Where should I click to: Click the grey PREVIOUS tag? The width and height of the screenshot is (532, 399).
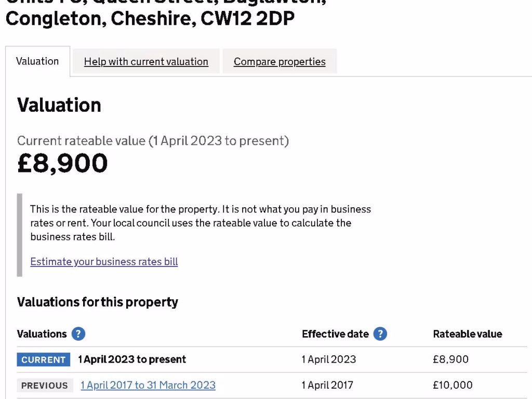click(45, 385)
